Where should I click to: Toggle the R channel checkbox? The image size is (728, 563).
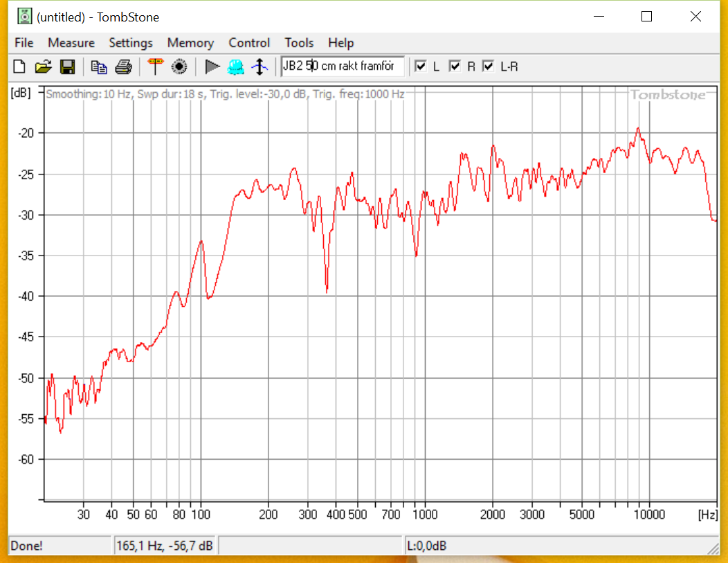[455, 66]
